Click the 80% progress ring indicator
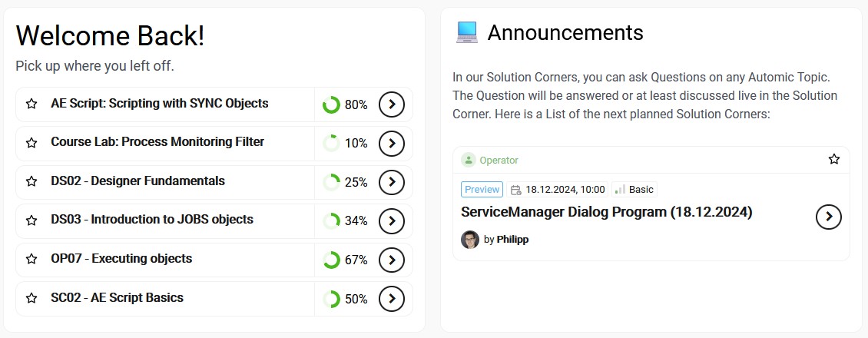The height and width of the screenshot is (338, 868). (331, 104)
